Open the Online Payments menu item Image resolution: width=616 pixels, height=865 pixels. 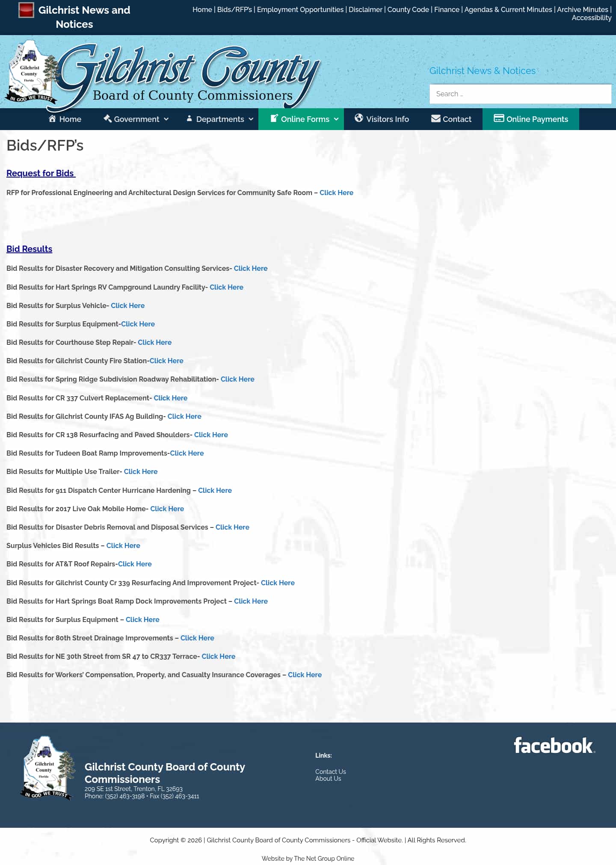click(x=531, y=119)
